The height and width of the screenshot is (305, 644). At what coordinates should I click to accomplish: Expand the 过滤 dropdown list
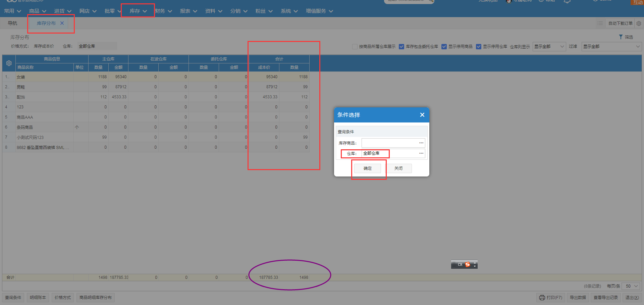(611, 47)
